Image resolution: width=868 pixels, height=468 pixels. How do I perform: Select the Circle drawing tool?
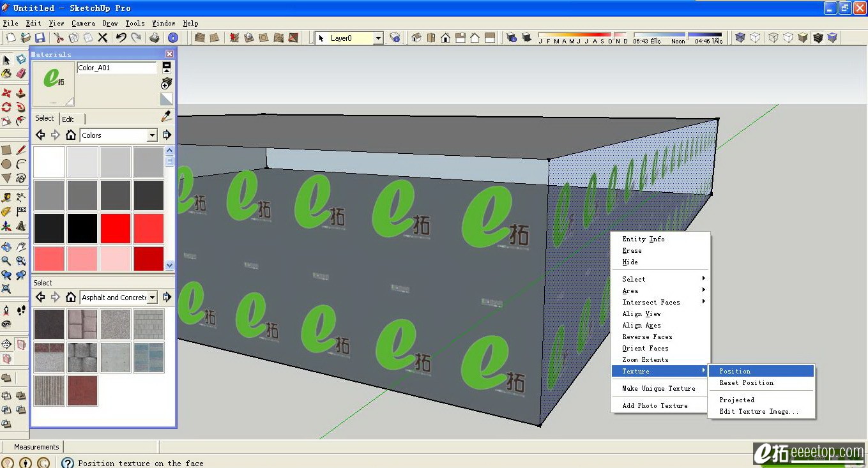6,165
